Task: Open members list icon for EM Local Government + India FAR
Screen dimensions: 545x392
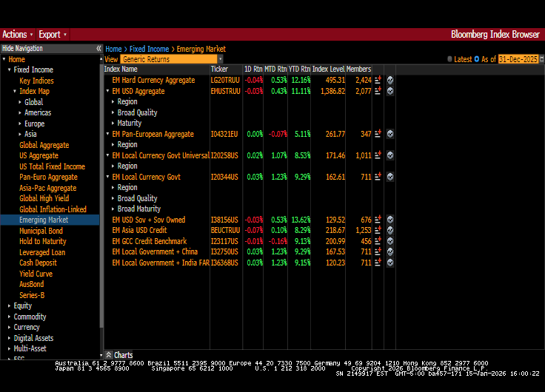Action: pos(378,263)
